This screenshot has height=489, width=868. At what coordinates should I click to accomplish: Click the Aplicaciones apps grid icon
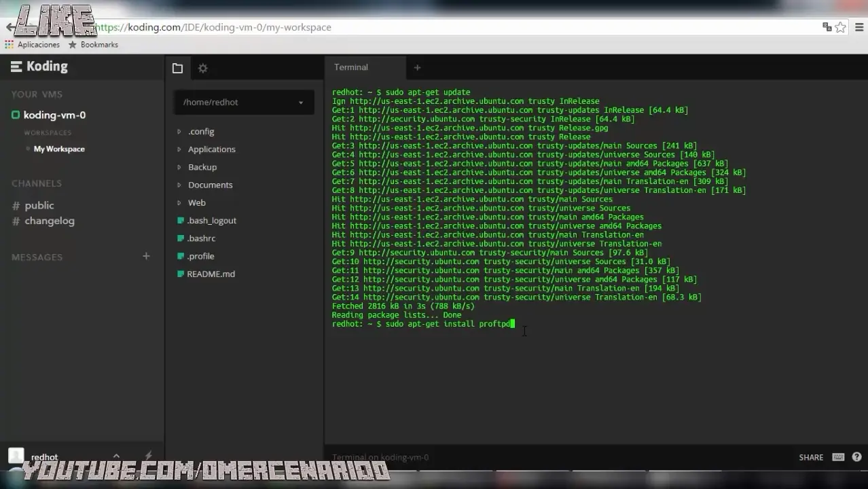tap(9, 44)
